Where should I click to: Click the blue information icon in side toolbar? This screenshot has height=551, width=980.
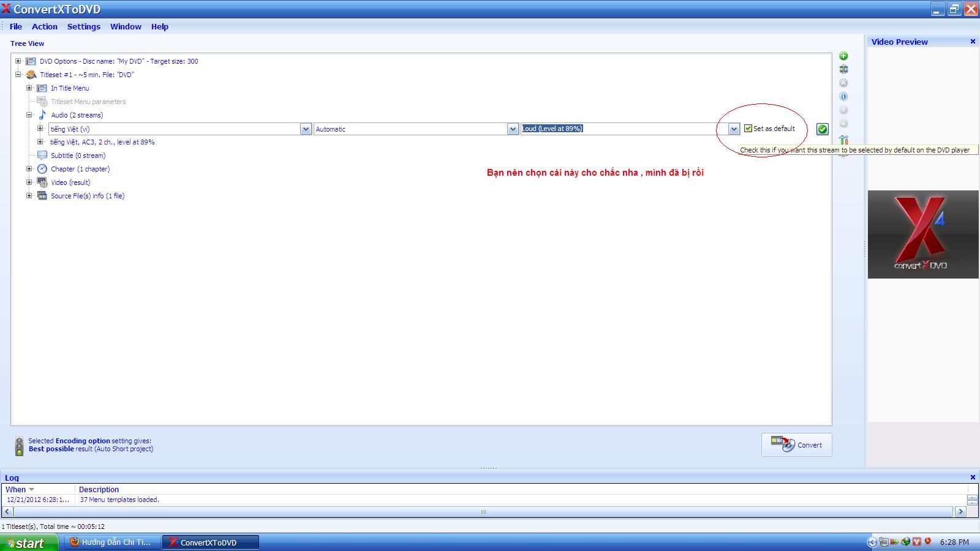843,96
